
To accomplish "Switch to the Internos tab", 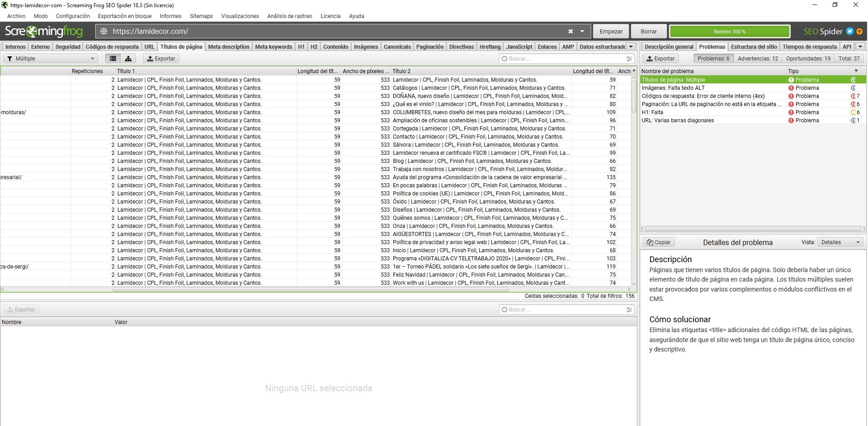I will [x=15, y=46].
